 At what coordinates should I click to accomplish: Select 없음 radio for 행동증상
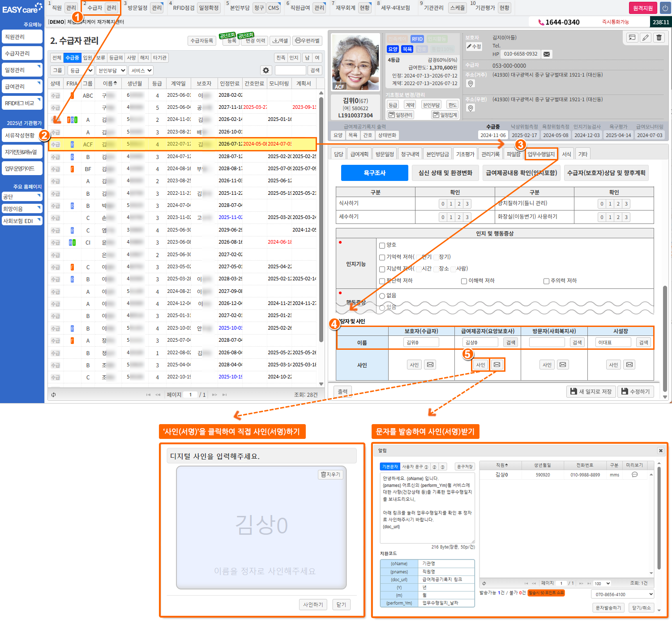382,296
